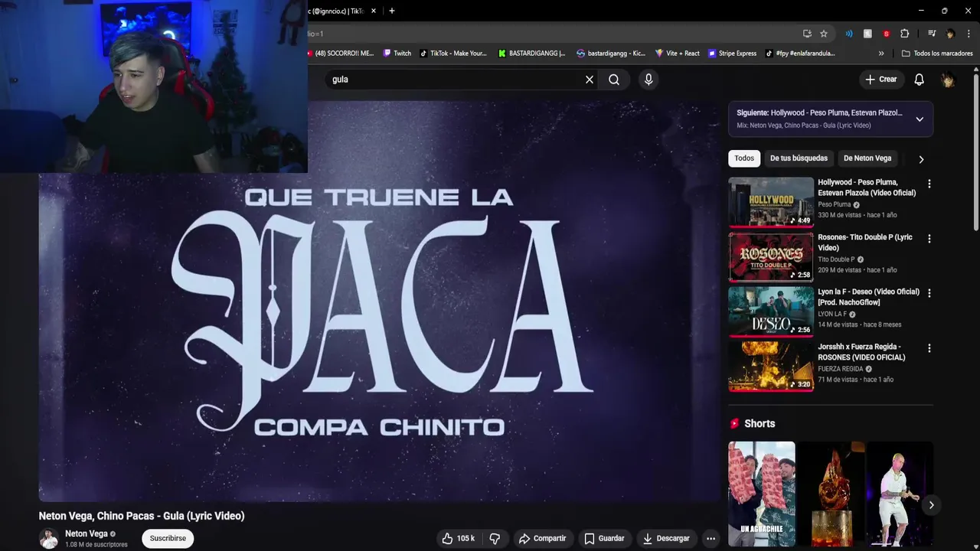Image resolution: width=980 pixels, height=551 pixels.
Task: Open the TikTok - Make Your... bookmark
Action: click(453, 54)
